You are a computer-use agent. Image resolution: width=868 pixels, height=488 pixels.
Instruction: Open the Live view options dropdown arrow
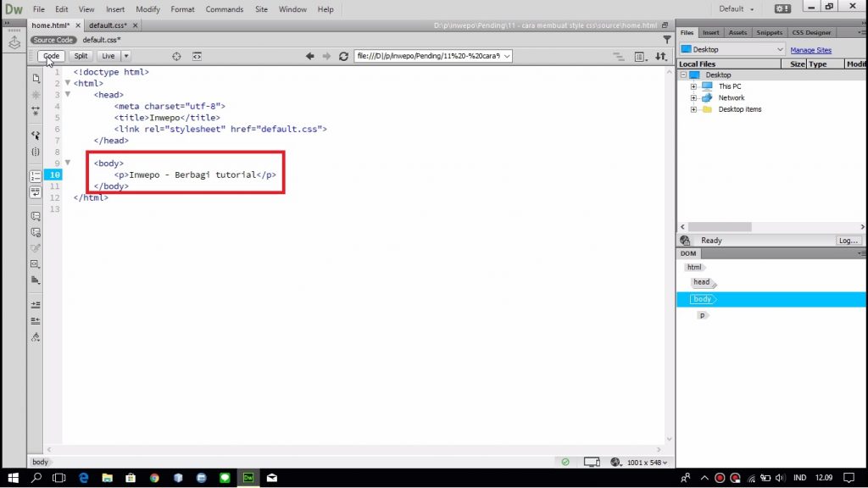[126, 56]
